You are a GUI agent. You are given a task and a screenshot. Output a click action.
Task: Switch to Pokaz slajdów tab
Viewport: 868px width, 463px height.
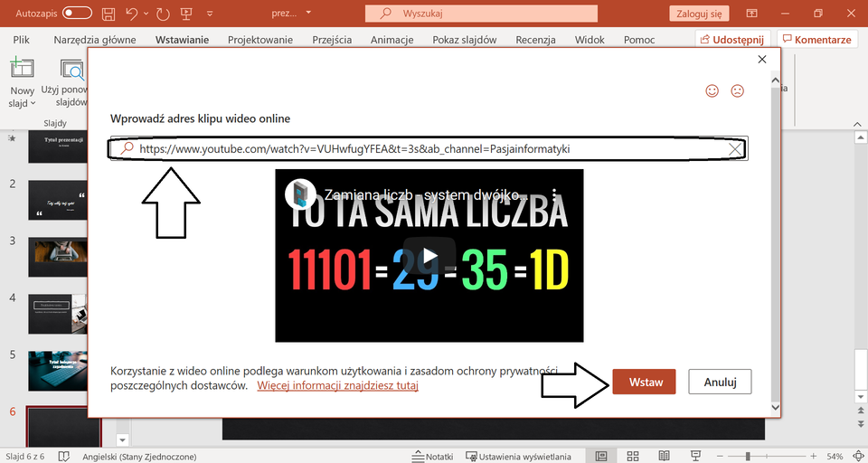(465, 40)
